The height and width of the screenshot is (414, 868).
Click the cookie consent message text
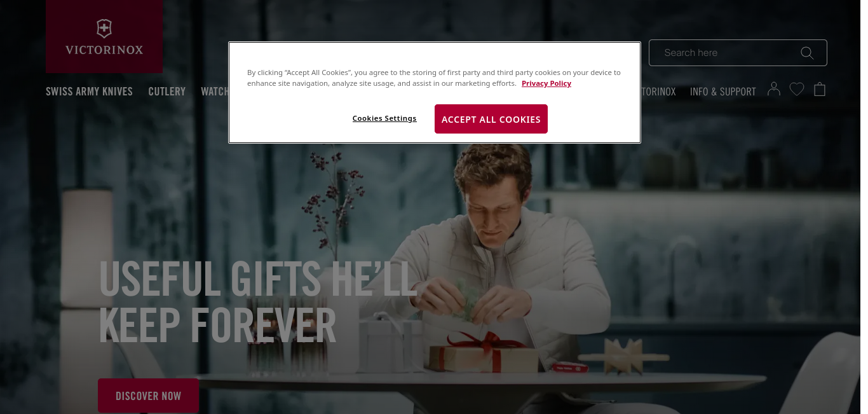click(434, 78)
